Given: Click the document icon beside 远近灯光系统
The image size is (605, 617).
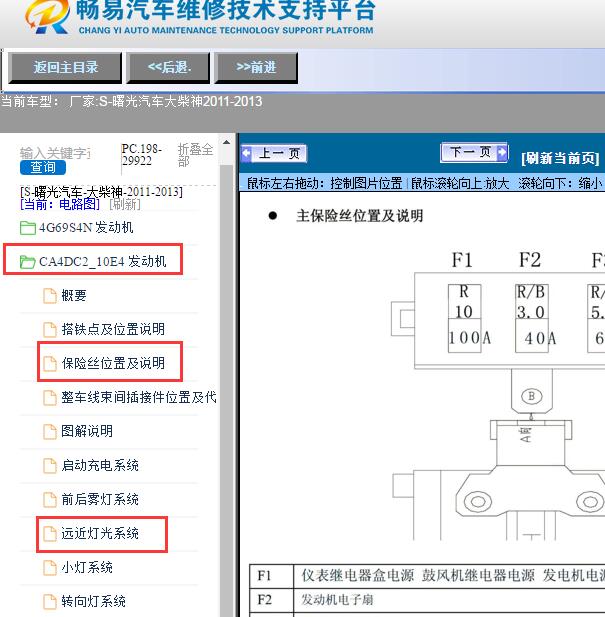Looking at the screenshot, I should 50,534.
